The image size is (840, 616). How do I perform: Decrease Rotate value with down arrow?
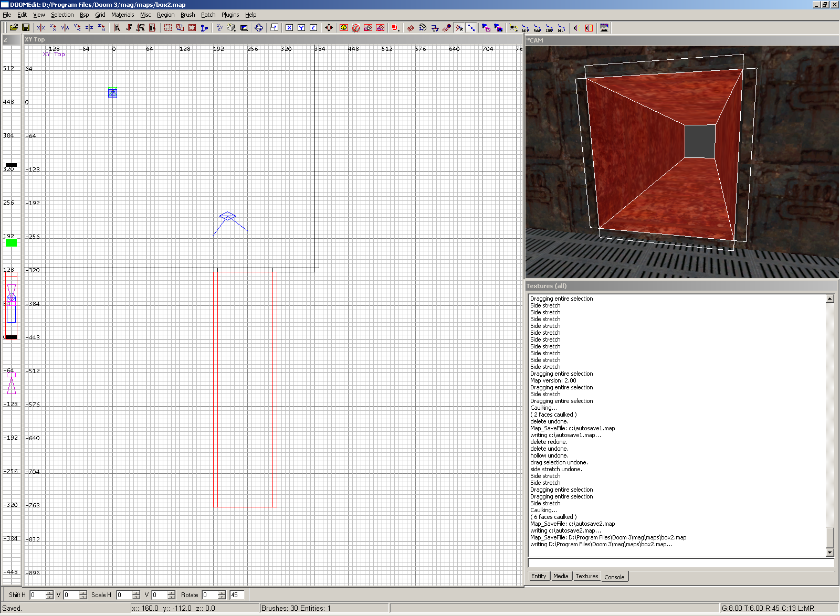(222, 597)
